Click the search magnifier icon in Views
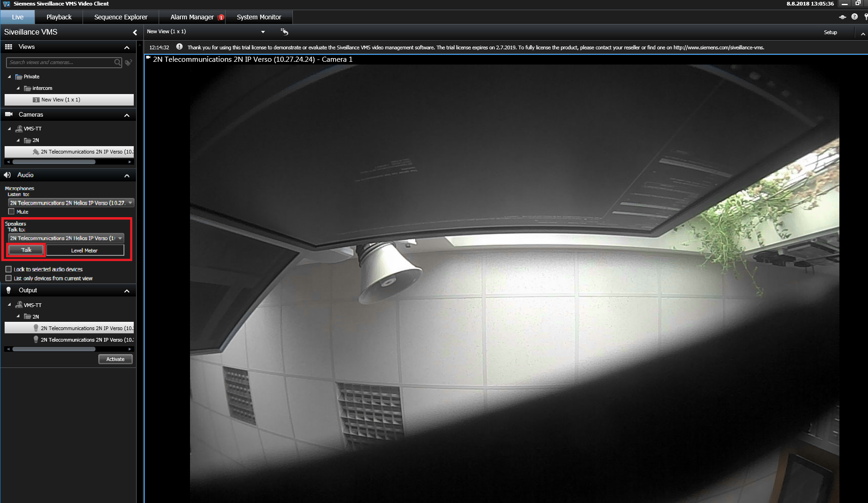Viewport: 868px width, 503px height. point(117,62)
